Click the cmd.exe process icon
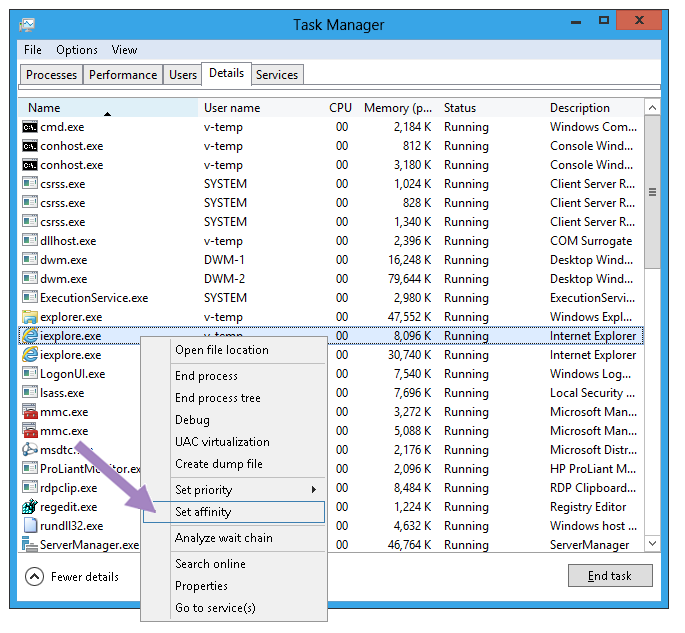Image resolution: width=685 pixels, height=633 pixels. pyautogui.click(x=30, y=127)
